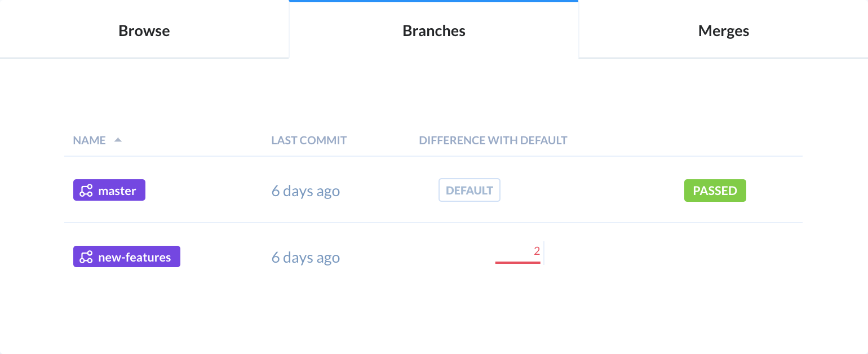
Task: Click blank cell between DEFAULT and PASSED
Action: [x=592, y=191]
